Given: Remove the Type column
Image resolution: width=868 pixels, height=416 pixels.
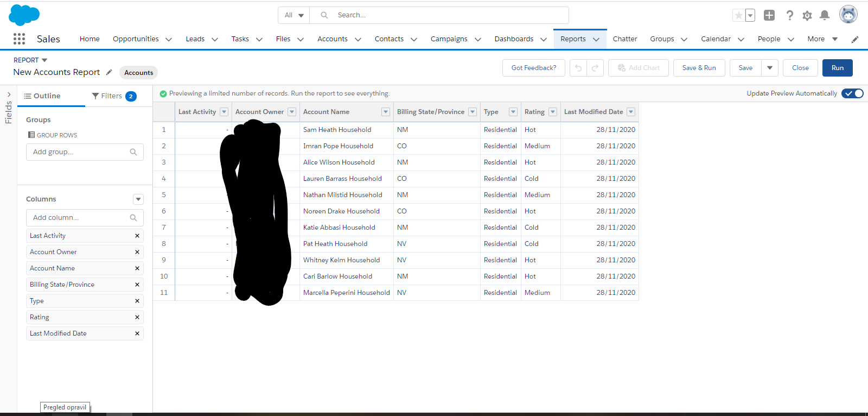Looking at the screenshot, I should [137, 301].
